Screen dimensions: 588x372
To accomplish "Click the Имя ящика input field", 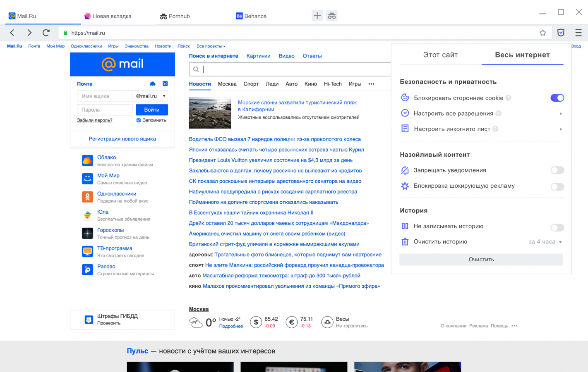I will pyautogui.click(x=105, y=96).
